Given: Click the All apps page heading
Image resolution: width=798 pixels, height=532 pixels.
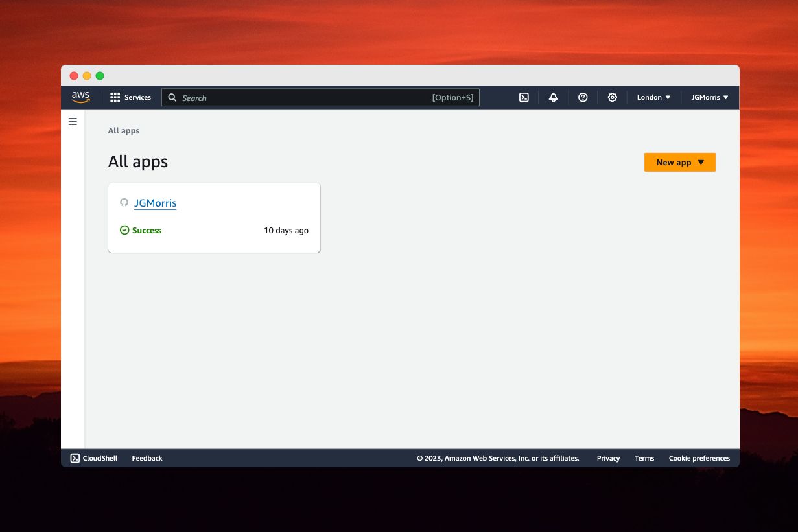Looking at the screenshot, I should pos(138,161).
